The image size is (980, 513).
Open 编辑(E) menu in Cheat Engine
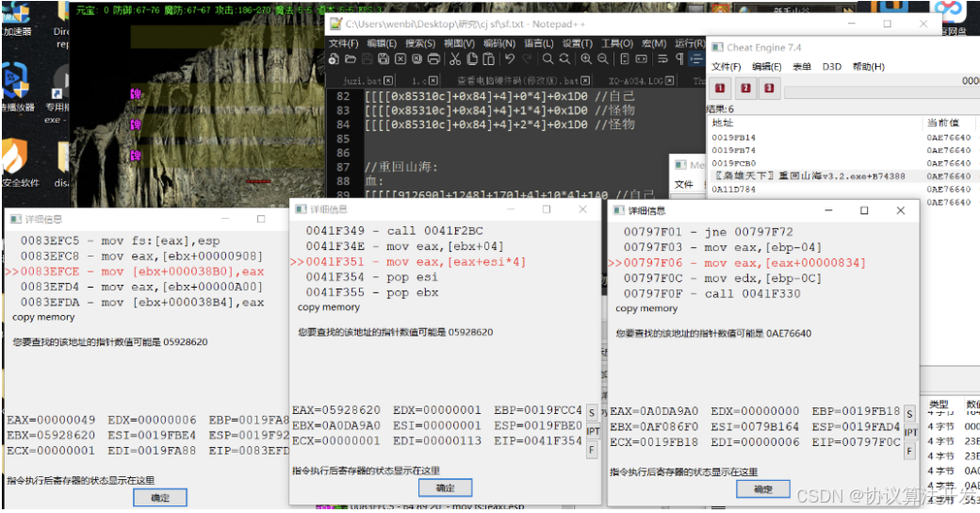(x=766, y=66)
